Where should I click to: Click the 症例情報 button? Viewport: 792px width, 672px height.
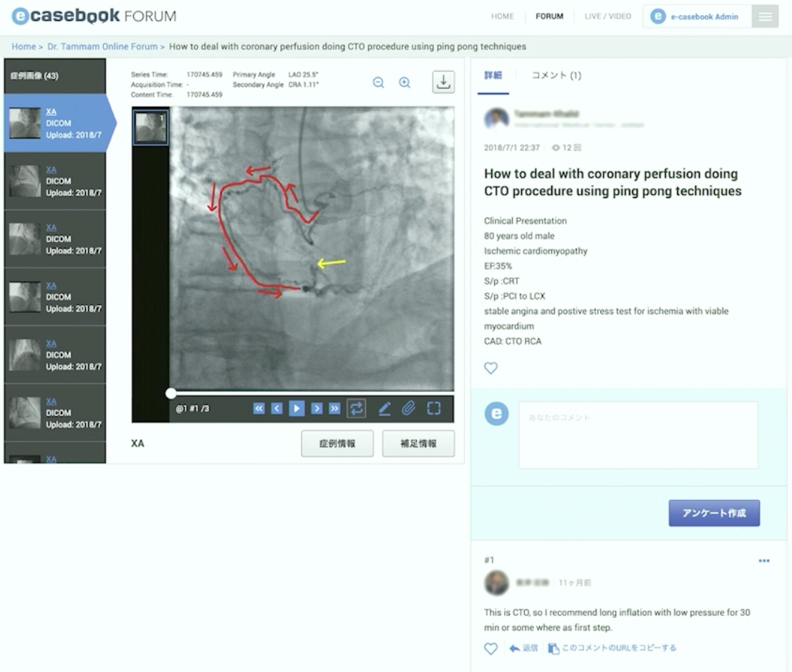(x=337, y=443)
